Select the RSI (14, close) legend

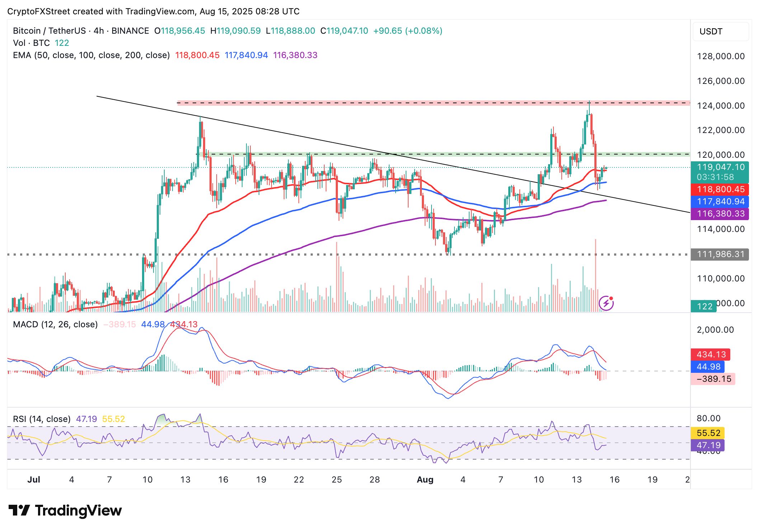click(x=42, y=419)
